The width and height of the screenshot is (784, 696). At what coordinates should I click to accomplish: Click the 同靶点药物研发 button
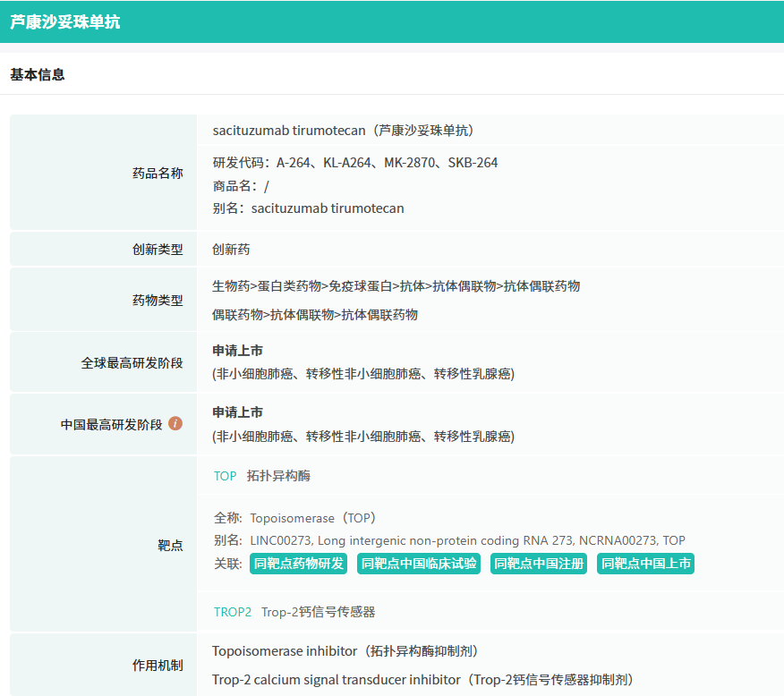coord(299,564)
